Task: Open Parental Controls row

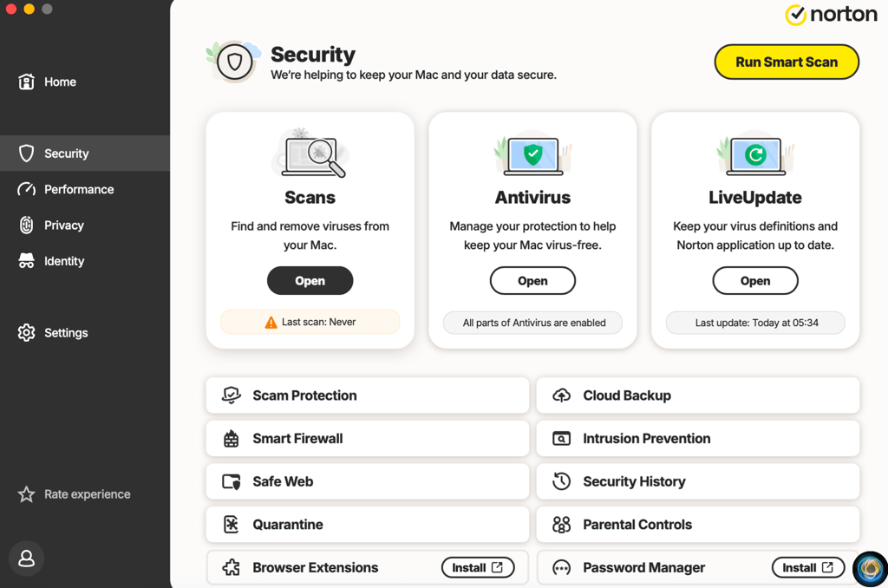Action: (x=698, y=525)
